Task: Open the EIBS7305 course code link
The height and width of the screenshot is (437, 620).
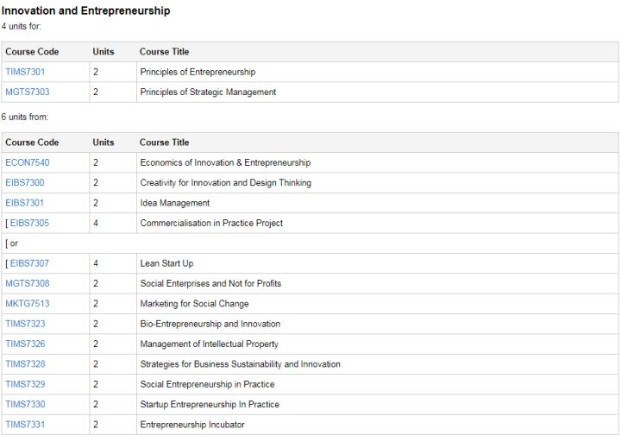Action: [30, 223]
